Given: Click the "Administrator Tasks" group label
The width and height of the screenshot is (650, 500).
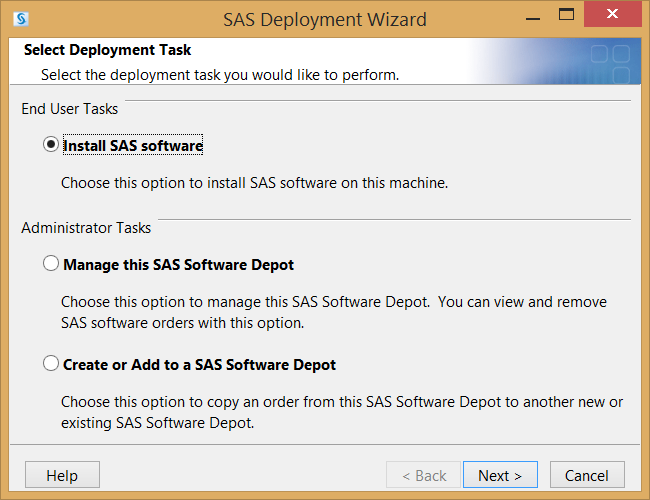Looking at the screenshot, I should pos(86,228).
